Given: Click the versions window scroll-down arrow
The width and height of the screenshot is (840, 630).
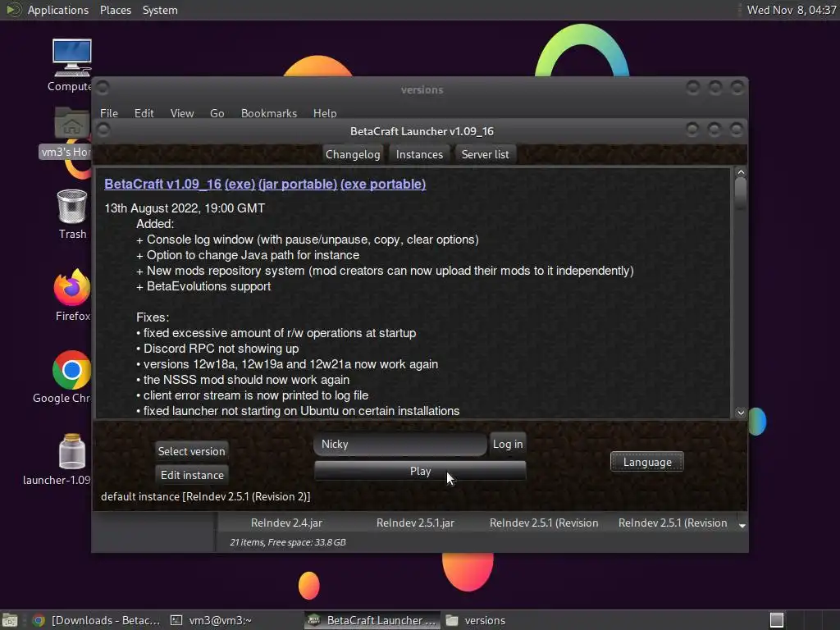Looking at the screenshot, I should coord(742,526).
